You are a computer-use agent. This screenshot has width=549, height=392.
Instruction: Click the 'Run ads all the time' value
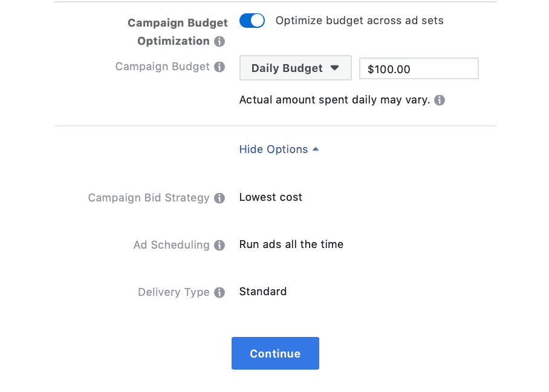click(x=291, y=244)
